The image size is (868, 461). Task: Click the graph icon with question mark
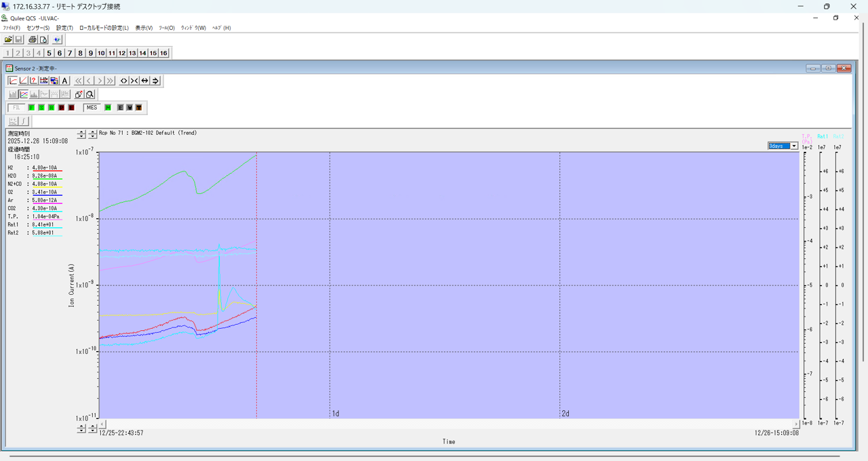(x=33, y=81)
